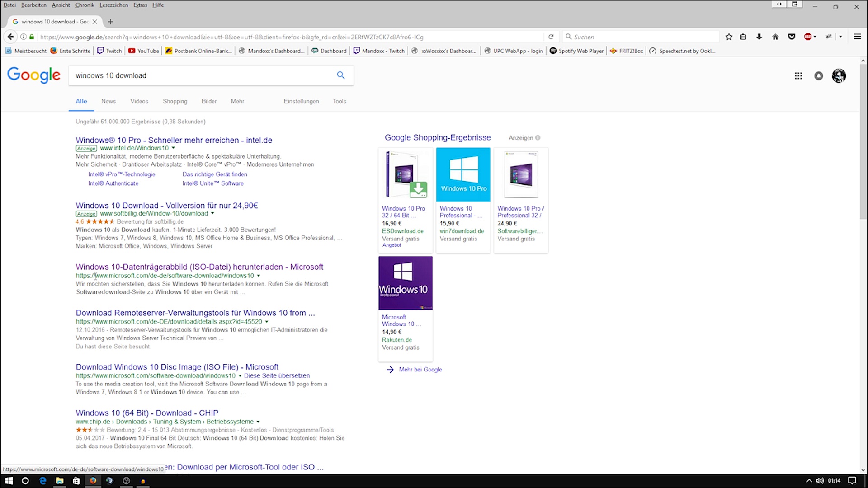Expand the Adblock Plus dropdown arrow
This screenshot has height=488, width=868.
click(815, 37)
